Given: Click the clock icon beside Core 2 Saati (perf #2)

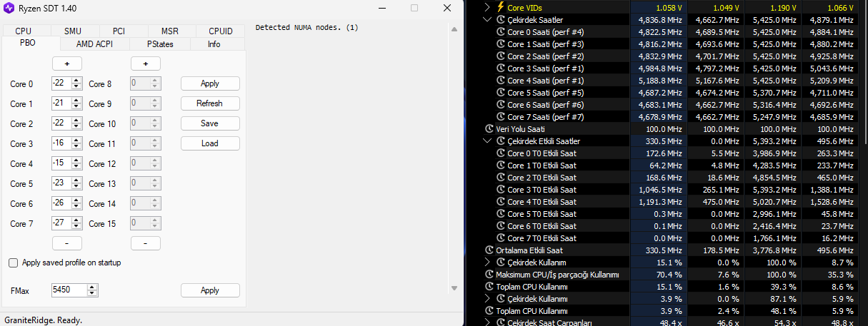Looking at the screenshot, I should coord(500,56).
